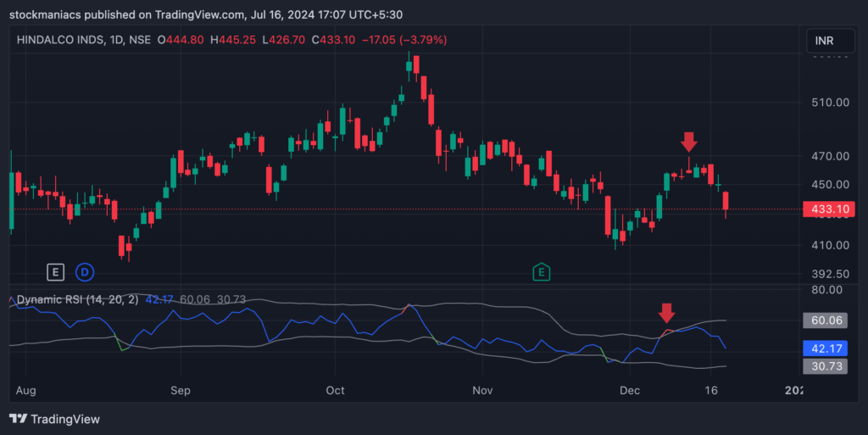Click the 42.17 value in the indicator legend
Image resolution: width=868 pixels, height=435 pixels.
click(x=159, y=299)
